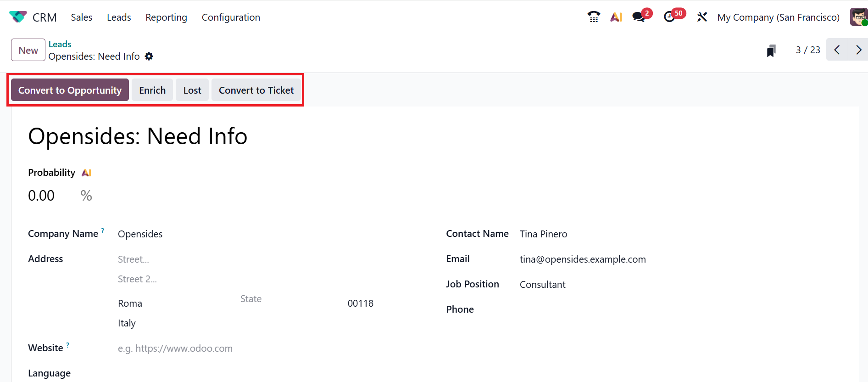Expand the company switcher My Company
Screen dimensions: 868x382
[778, 17]
